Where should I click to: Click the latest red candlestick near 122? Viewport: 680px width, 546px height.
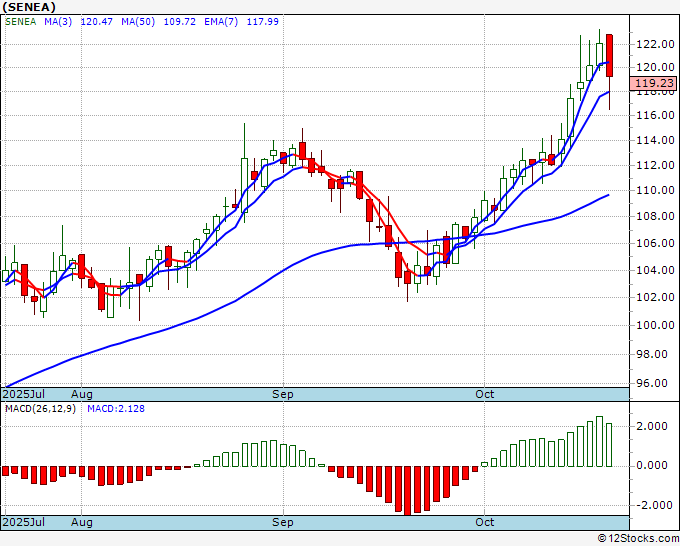(609, 56)
